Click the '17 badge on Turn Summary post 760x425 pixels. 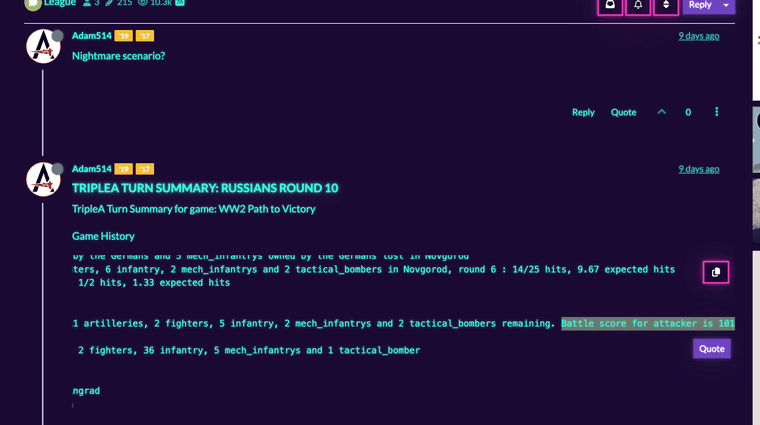(x=144, y=169)
